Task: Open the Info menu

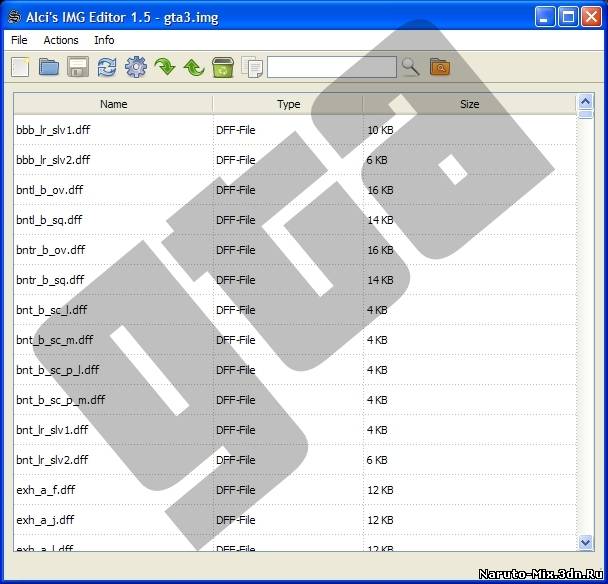Action: click(x=104, y=40)
